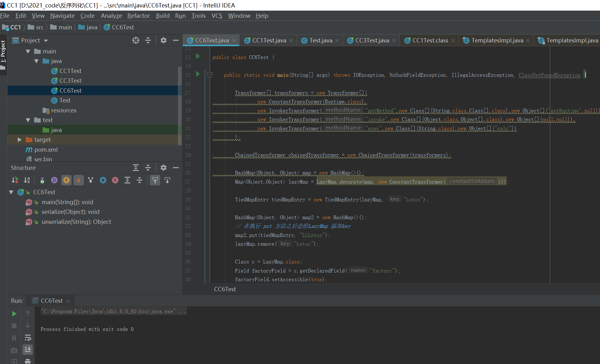This screenshot has height=364, width=600.
Task: Collapse the test folder node
Action: pos(28,120)
